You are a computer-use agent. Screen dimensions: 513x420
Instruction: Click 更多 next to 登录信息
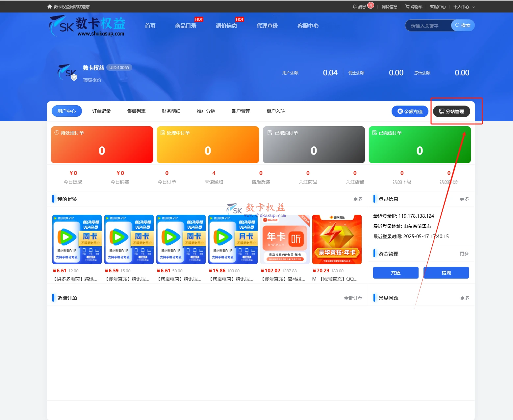point(464,199)
